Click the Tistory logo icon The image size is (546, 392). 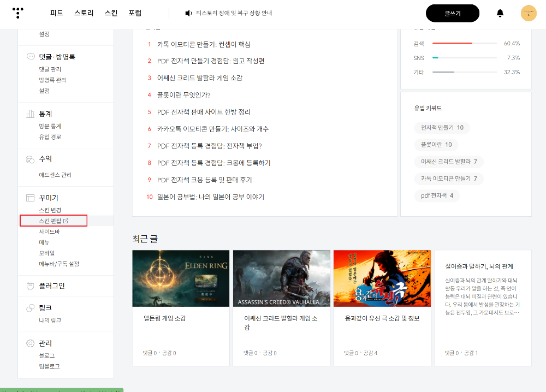coord(18,13)
